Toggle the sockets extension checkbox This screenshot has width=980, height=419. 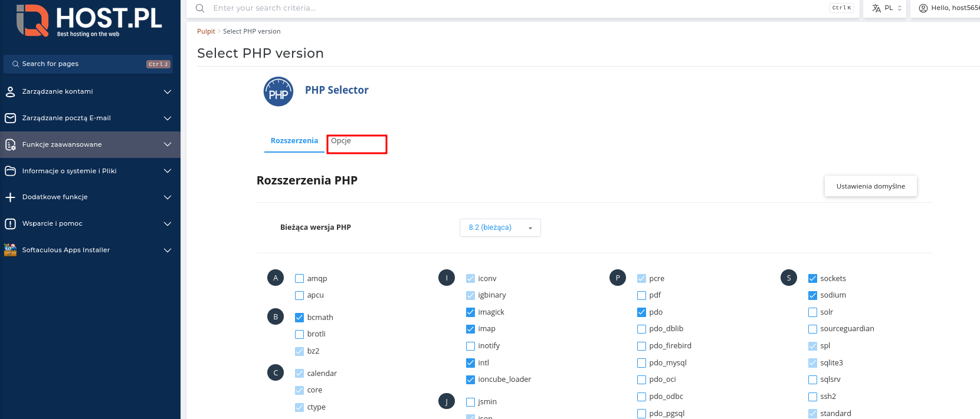click(x=812, y=278)
